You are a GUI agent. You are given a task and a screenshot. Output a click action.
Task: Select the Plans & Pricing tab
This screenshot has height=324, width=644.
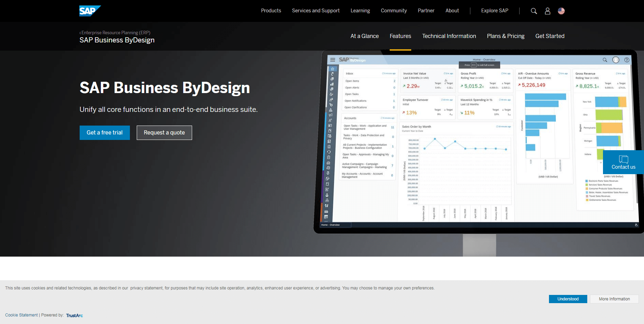tap(506, 36)
